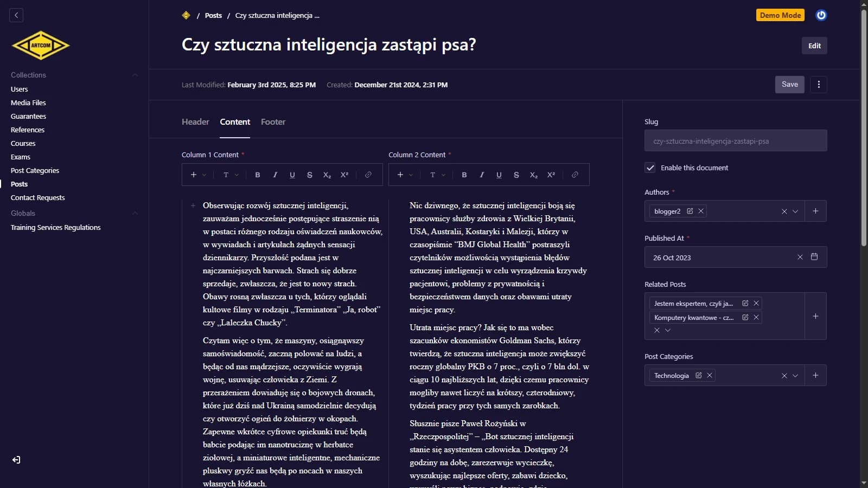Collapse the Globals sidebar group
Image resolution: width=868 pixels, height=488 pixels.
[x=135, y=213]
